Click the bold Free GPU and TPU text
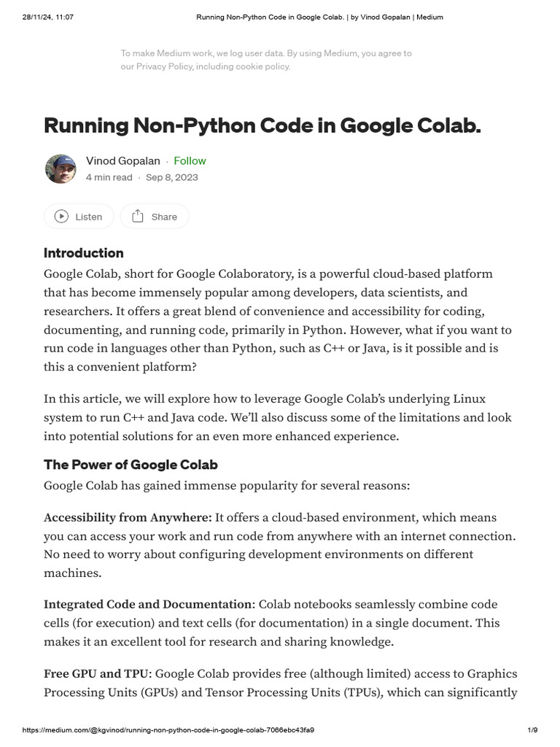The image size is (560, 747). 97,673
